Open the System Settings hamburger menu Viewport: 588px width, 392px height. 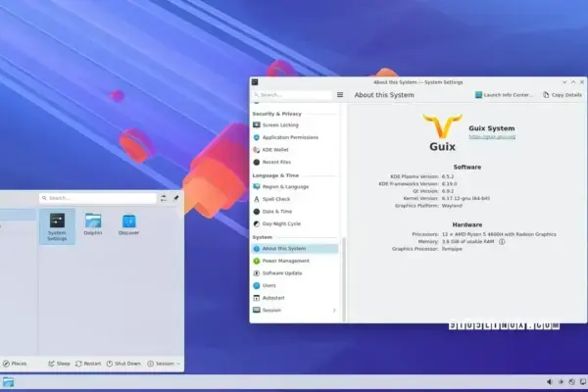[340, 95]
